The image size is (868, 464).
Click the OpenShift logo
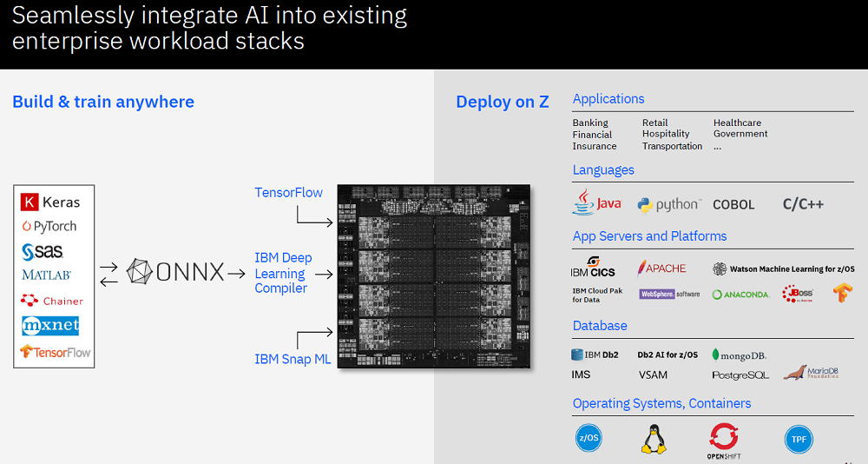pos(724,441)
